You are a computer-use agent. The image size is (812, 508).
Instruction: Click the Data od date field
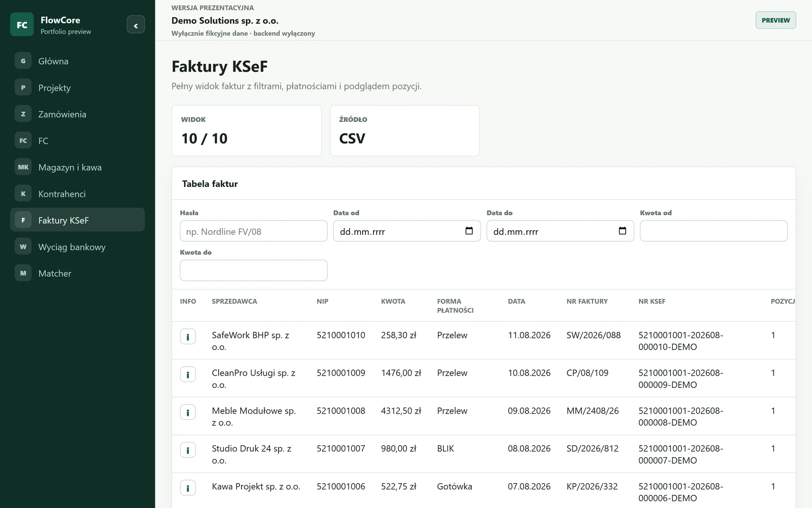click(407, 231)
